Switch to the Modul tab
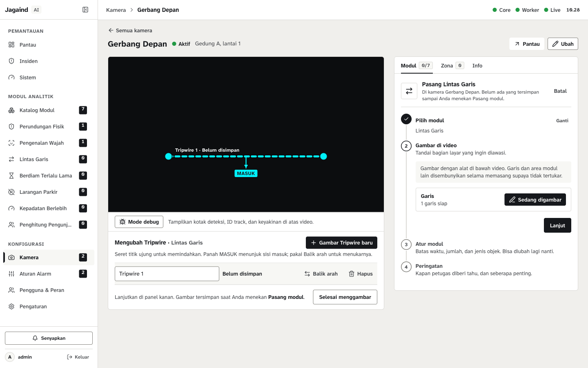 (416, 65)
